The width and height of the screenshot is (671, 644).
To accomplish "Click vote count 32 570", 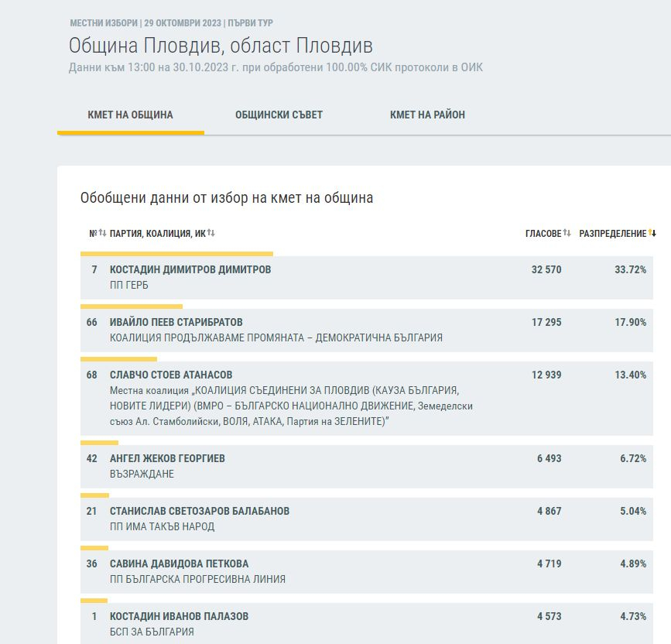I will click(546, 269).
